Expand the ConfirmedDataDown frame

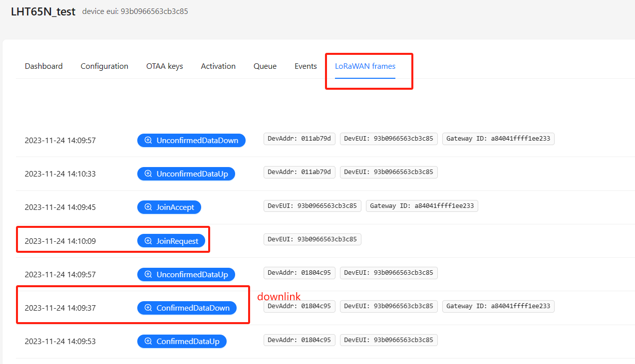coord(187,308)
